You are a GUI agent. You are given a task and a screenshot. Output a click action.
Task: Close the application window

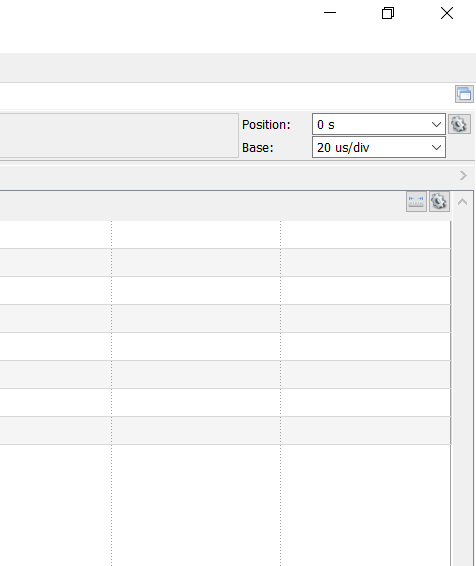click(x=447, y=13)
